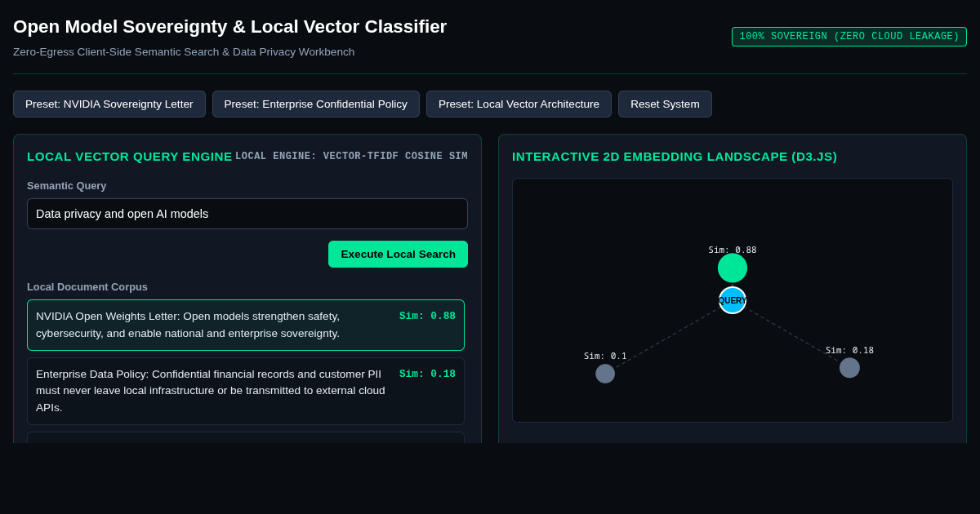The image size is (980, 514).
Task: Select the NVIDIA Open Weights Letter document
Action: click(x=246, y=325)
